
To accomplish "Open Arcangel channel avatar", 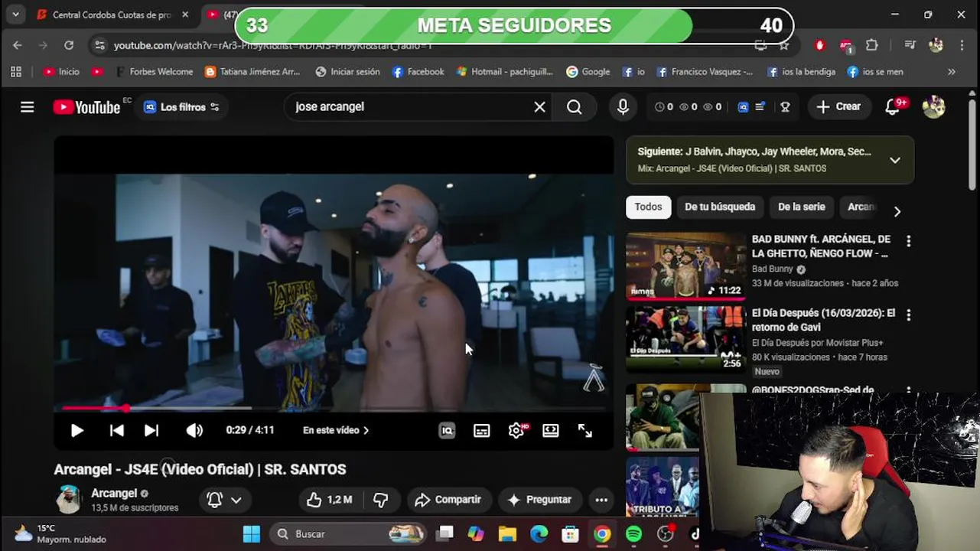I will (68, 500).
